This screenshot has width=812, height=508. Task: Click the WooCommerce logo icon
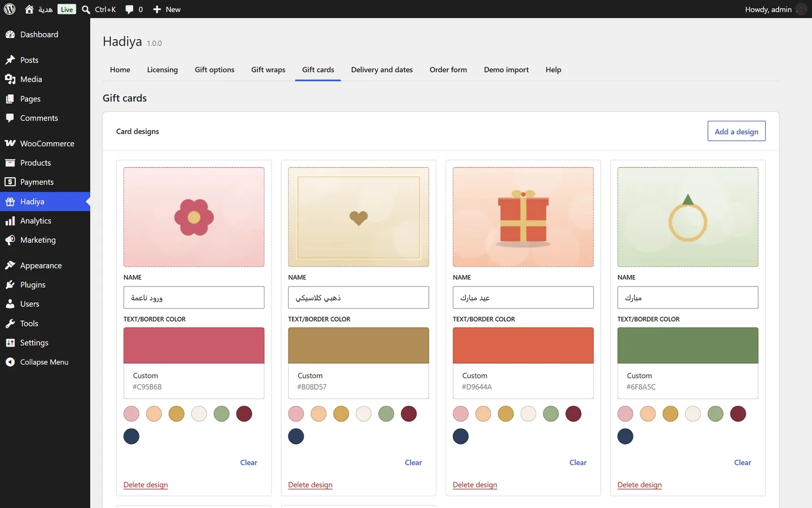(x=10, y=143)
